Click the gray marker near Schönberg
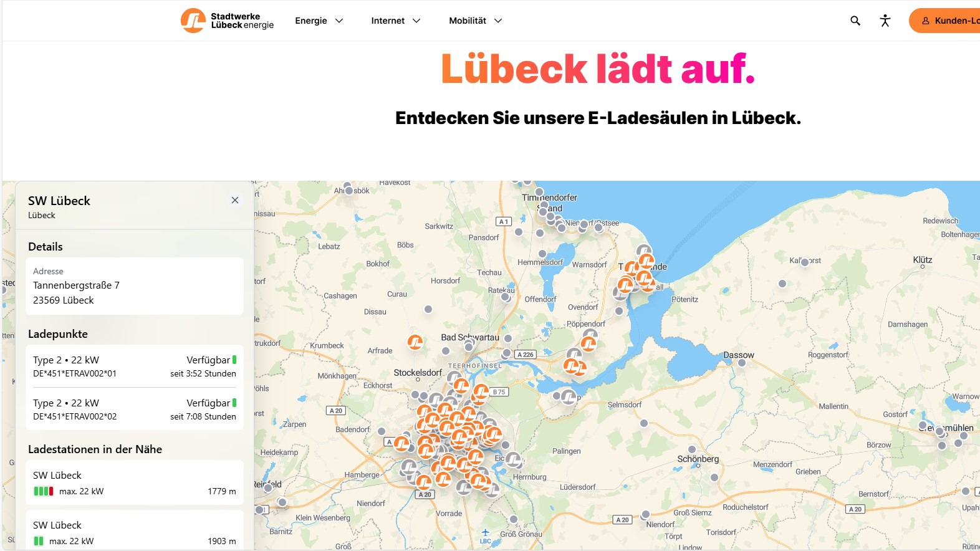The image size is (980, 551). pos(692,449)
